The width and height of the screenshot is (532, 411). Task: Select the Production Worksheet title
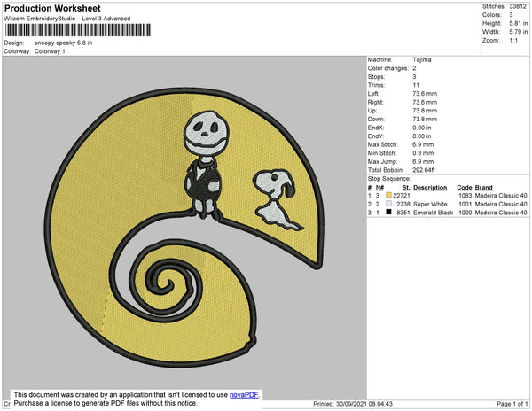[51, 8]
